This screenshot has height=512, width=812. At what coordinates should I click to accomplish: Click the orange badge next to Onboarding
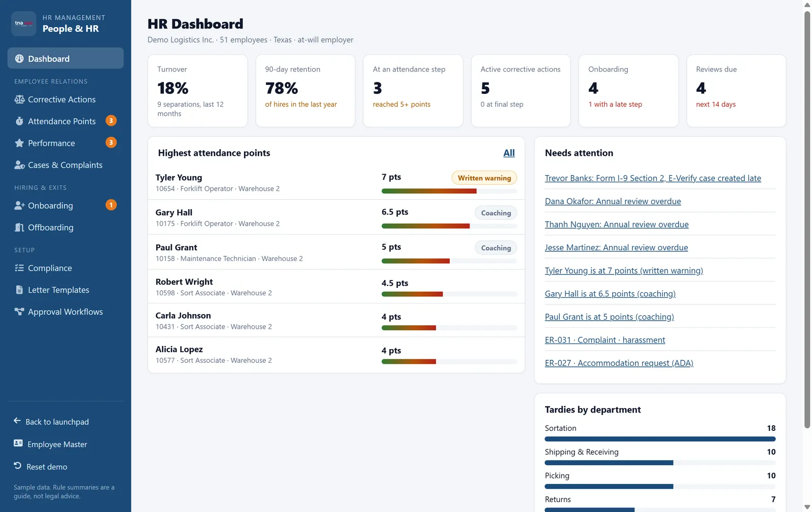click(111, 205)
